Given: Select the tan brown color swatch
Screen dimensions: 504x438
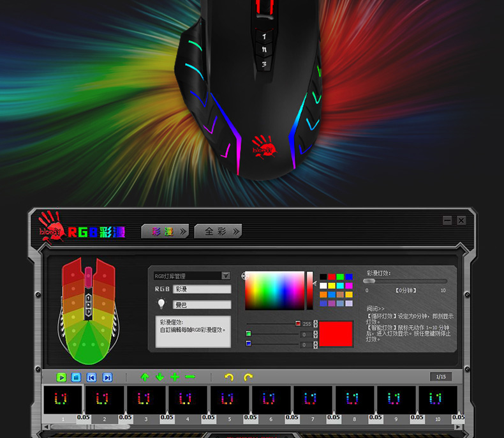Looking at the screenshot, I should pos(340,294).
